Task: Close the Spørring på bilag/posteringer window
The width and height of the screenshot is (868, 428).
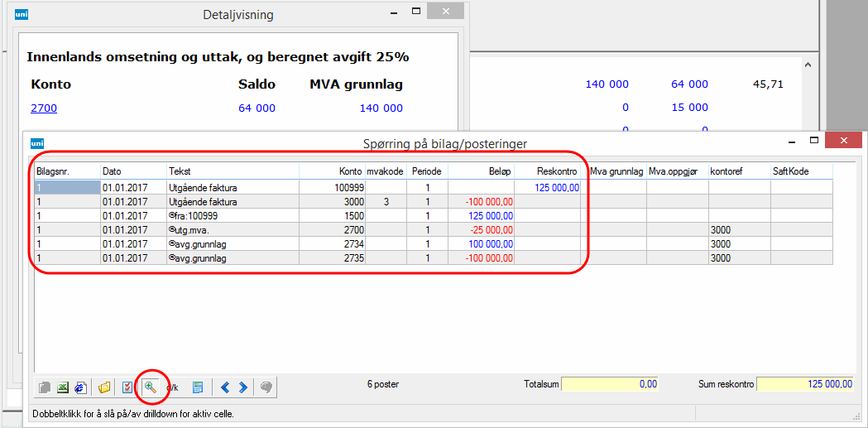Action: pos(846,142)
